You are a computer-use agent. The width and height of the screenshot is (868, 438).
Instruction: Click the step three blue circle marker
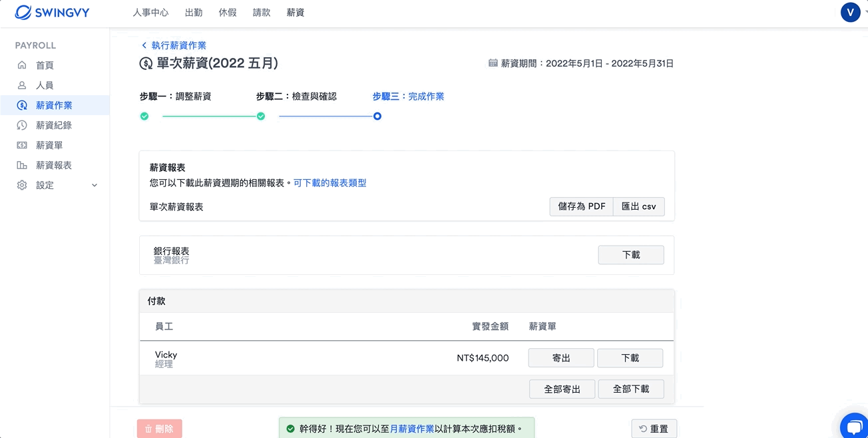coord(377,116)
